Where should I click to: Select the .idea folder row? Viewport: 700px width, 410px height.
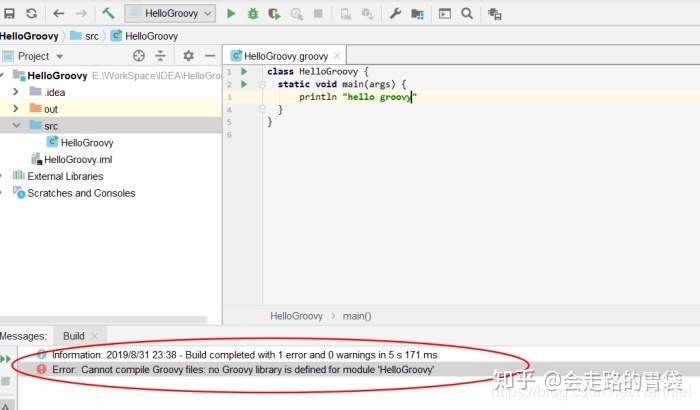(111, 92)
